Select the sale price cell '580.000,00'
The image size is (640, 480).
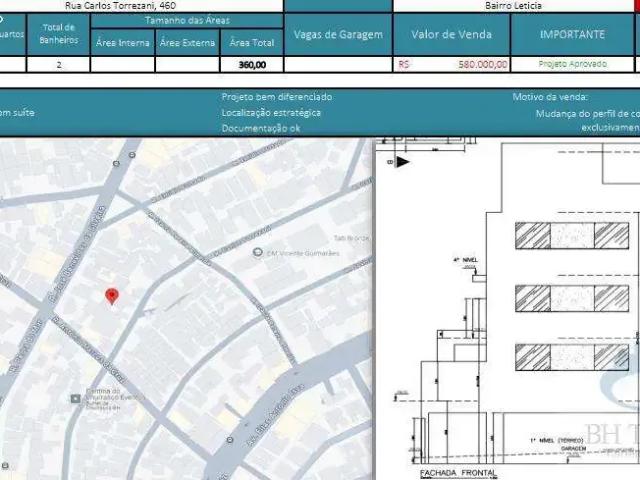[451, 64]
